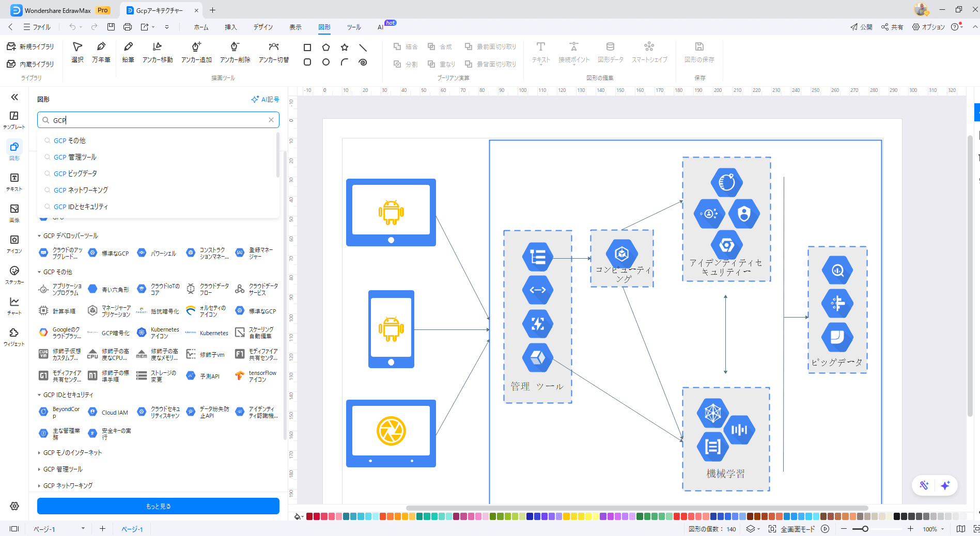Screen dimensions: 980x536
Task: Toggle full screen mode (全画面モード)
Action: coord(792,529)
